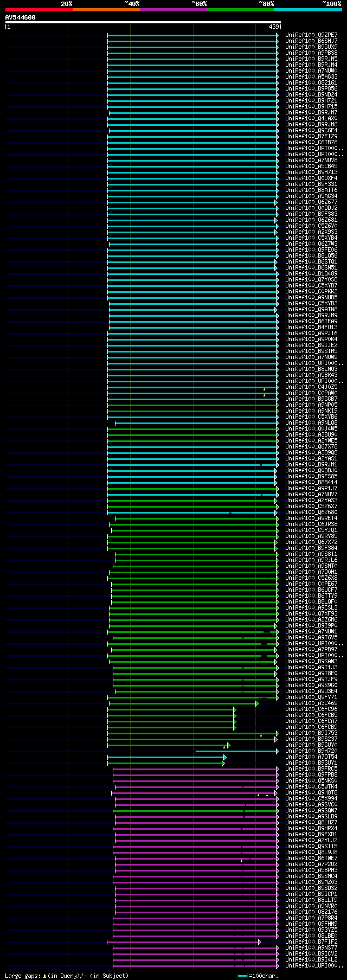
Task: Select the UniRef100_A7NUW0 hit label
Action: [311, 71]
